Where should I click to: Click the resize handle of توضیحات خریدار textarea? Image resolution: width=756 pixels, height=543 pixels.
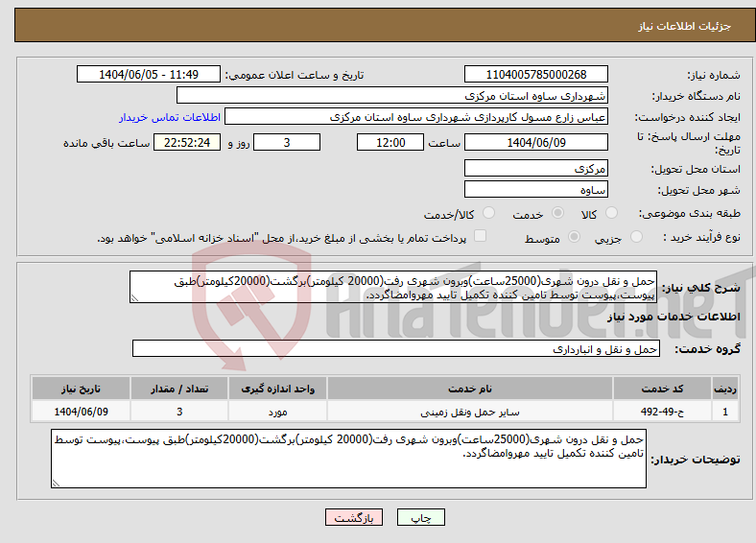pos(56,484)
